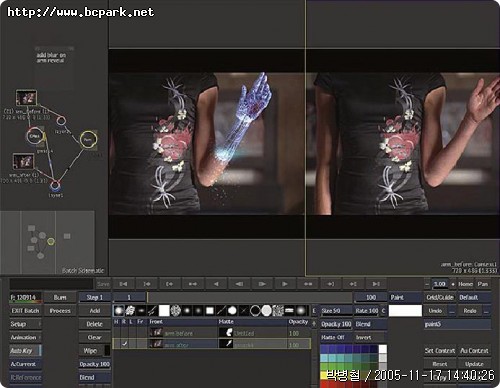Select the yellow Paint node in schematic
The image size is (500, 388).
[x=88, y=139]
